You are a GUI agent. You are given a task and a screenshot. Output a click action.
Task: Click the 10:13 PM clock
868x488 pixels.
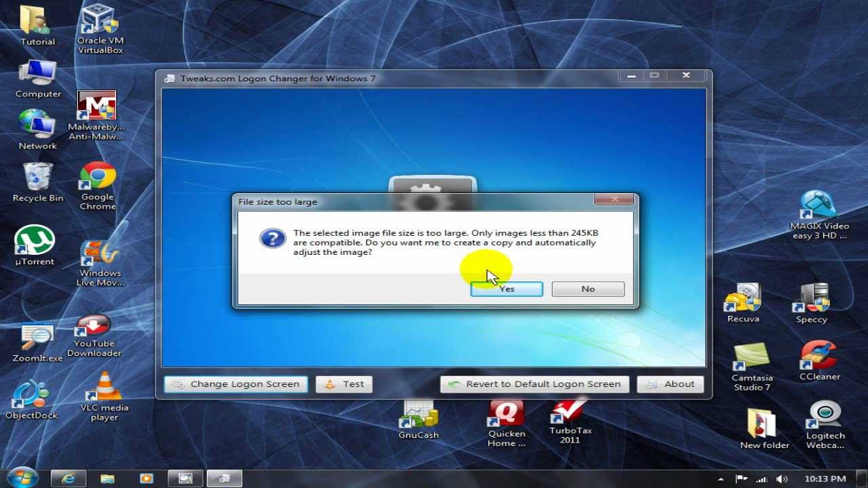(825, 479)
